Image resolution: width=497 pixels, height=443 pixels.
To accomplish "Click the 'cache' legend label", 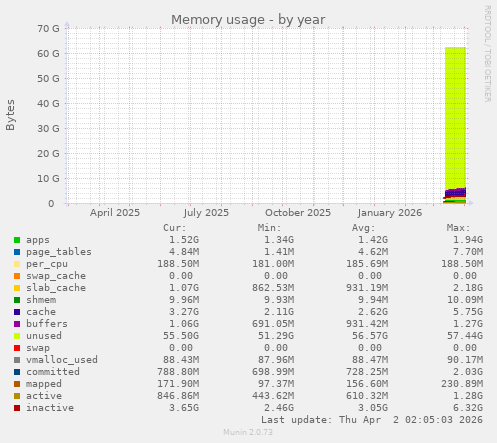I will click(x=41, y=312).
